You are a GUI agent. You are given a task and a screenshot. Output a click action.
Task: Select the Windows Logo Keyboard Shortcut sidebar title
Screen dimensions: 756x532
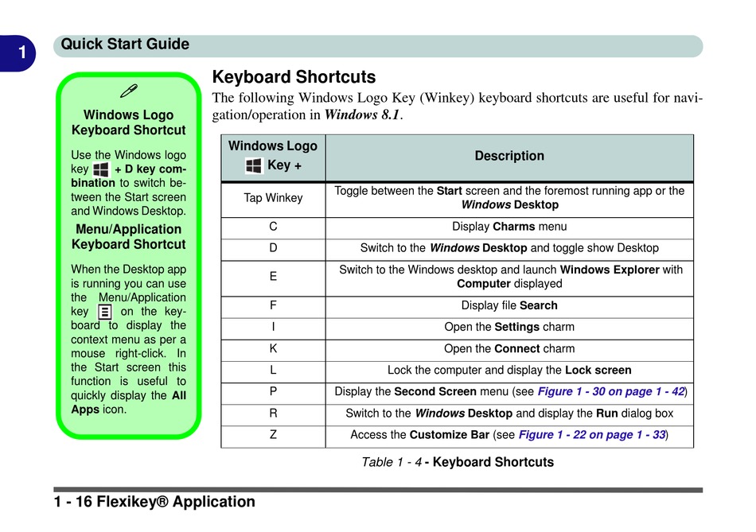128,122
